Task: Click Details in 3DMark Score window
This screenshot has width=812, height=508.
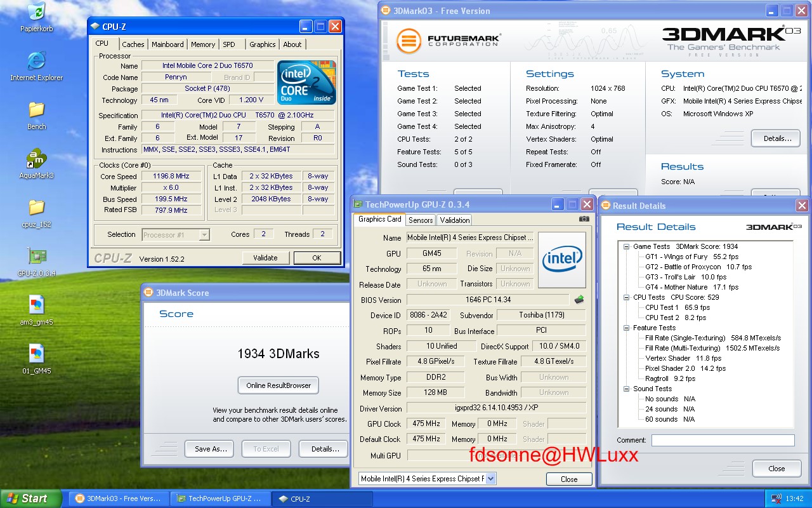Action: tap(325, 449)
